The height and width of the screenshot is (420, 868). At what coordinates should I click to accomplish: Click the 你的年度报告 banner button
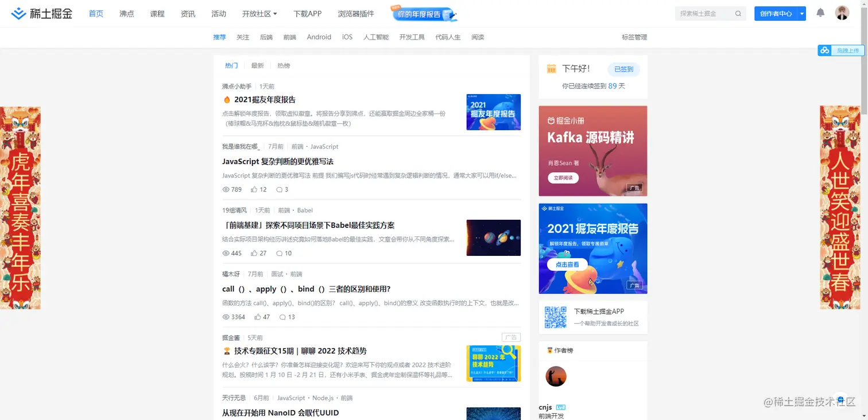tap(424, 13)
